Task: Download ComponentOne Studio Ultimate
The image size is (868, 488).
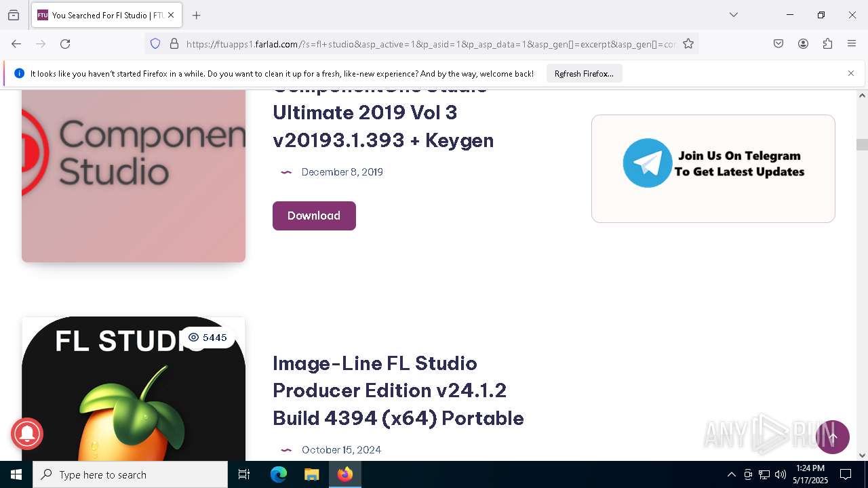Action: (314, 216)
